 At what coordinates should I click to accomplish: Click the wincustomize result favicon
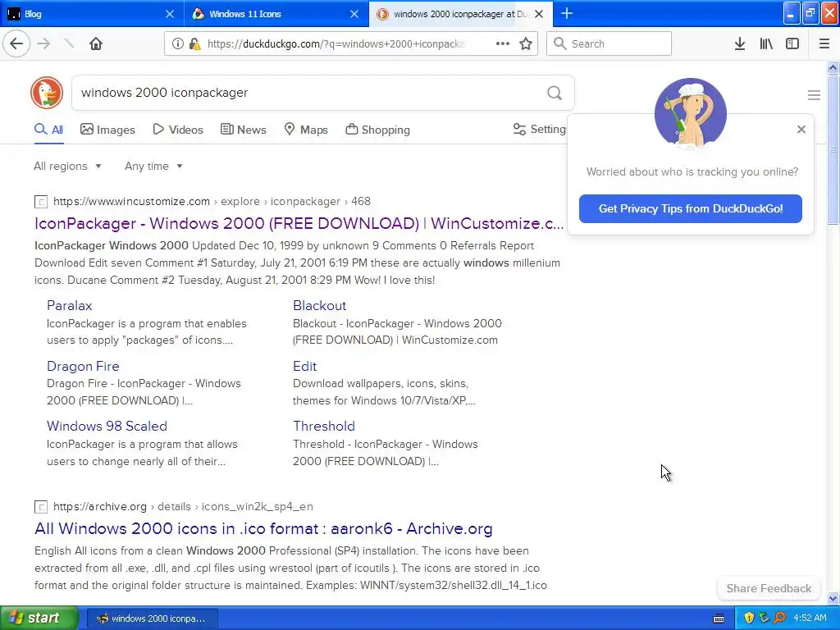click(x=41, y=202)
